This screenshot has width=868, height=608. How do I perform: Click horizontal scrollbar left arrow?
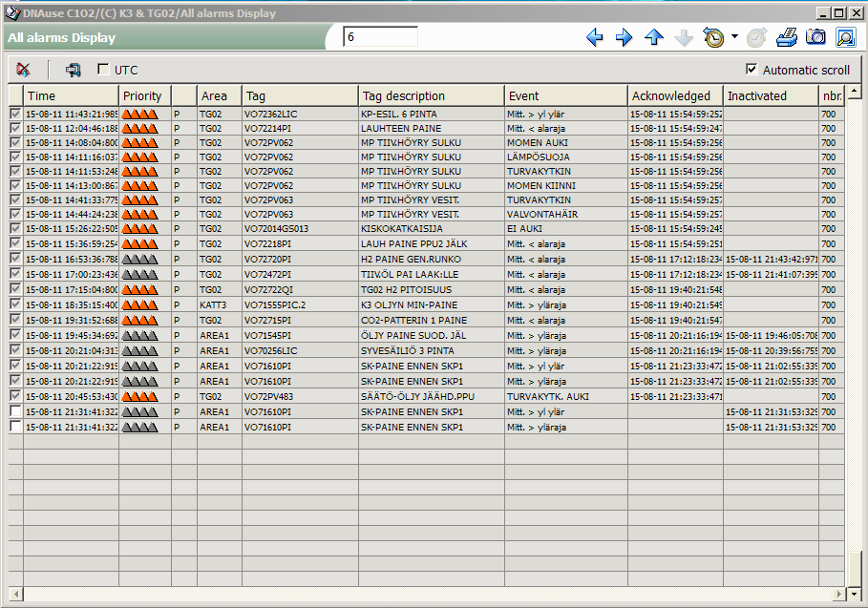(x=15, y=595)
